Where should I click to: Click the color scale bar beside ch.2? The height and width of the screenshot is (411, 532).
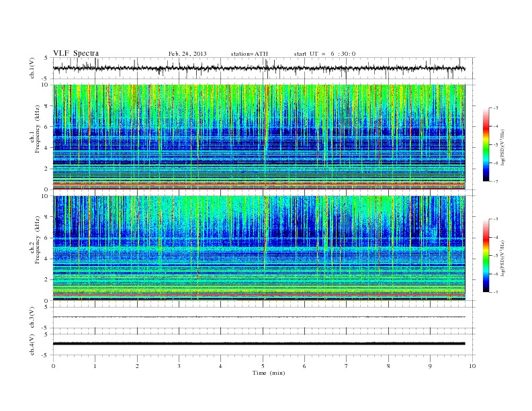coord(486,256)
